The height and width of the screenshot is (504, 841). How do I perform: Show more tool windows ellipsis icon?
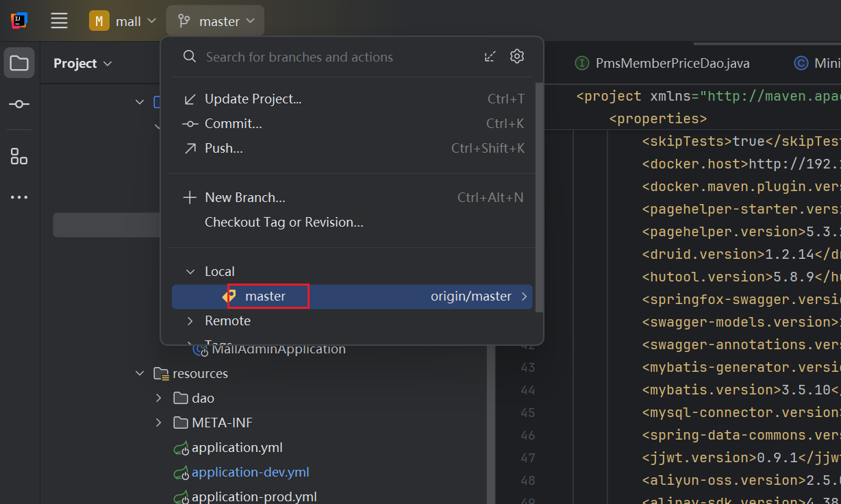click(x=19, y=197)
